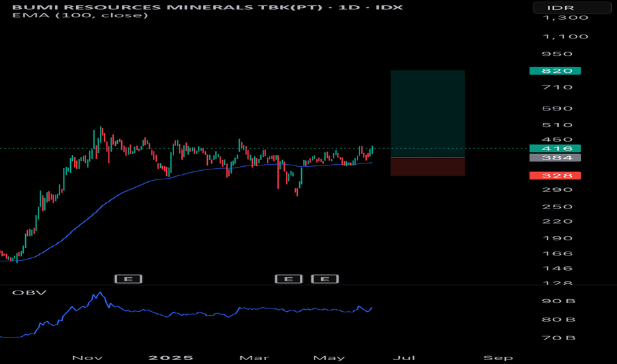Click the 250 price axis label
This screenshot has width=617, height=364.
[x=557, y=207]
